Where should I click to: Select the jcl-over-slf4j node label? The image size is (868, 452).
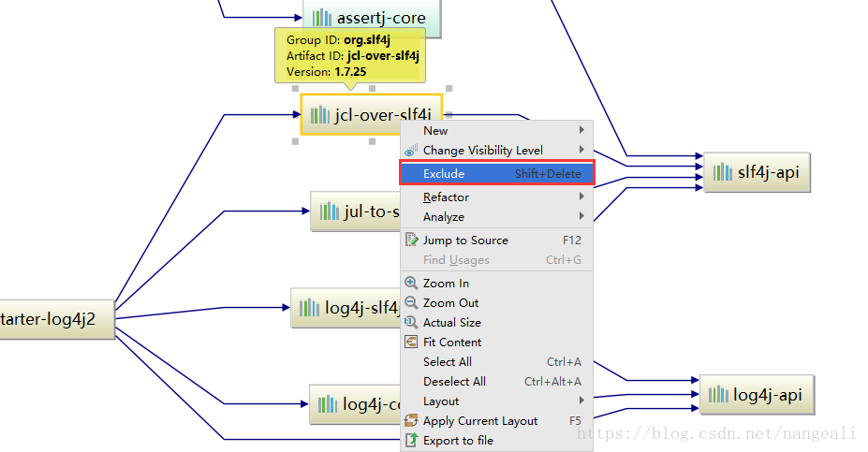click(383, 115)
